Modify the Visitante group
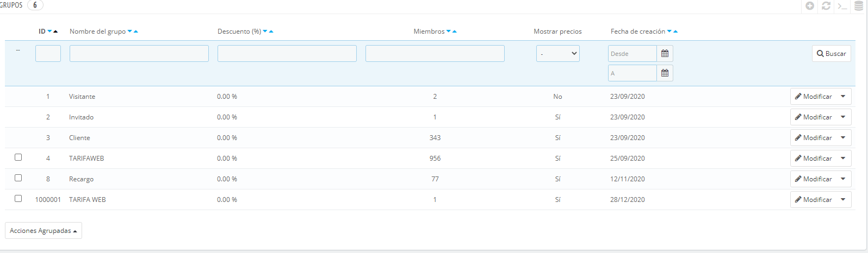The height and width of the screenshot is (253, 868). (813, 97)
